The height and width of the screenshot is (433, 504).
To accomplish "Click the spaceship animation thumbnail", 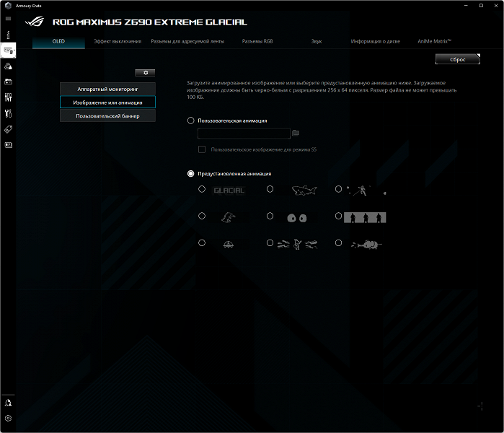I will (x=366, y=245).
